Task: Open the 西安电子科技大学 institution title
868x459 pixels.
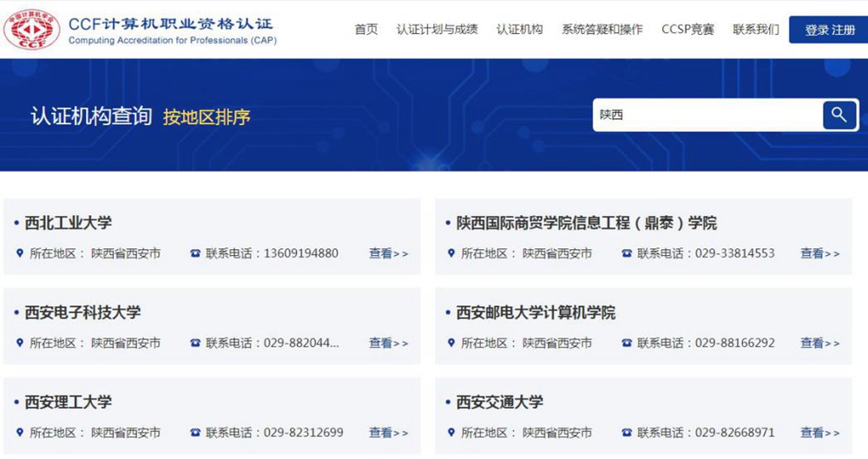Action: click(82, 312)
